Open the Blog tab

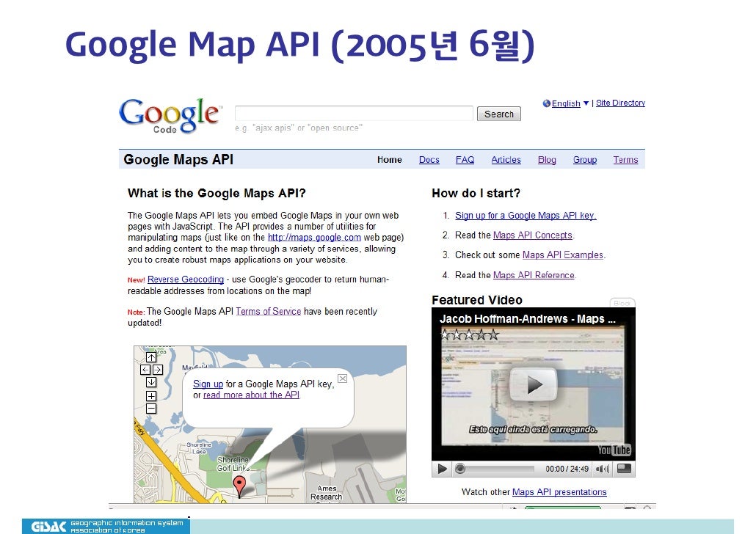tap(547, 159)
